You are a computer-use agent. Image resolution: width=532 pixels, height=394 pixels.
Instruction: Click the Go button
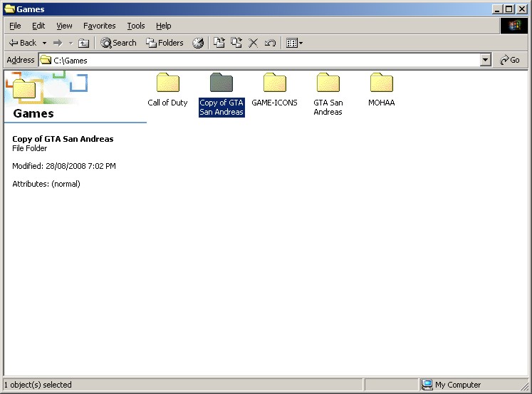(x=510, y=60)
